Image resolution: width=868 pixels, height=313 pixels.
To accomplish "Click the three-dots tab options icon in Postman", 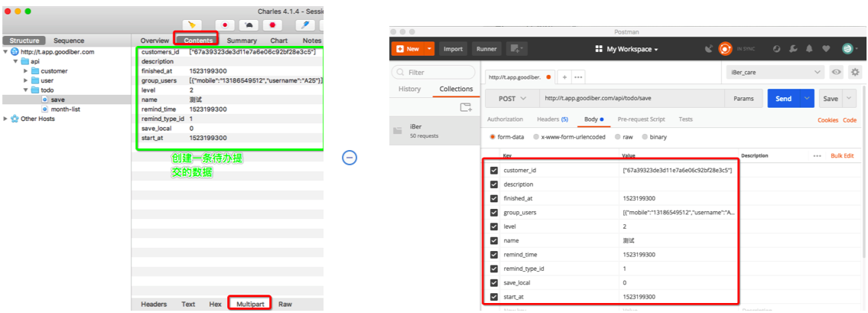I will pyautogui.click(x=578, y=77).
